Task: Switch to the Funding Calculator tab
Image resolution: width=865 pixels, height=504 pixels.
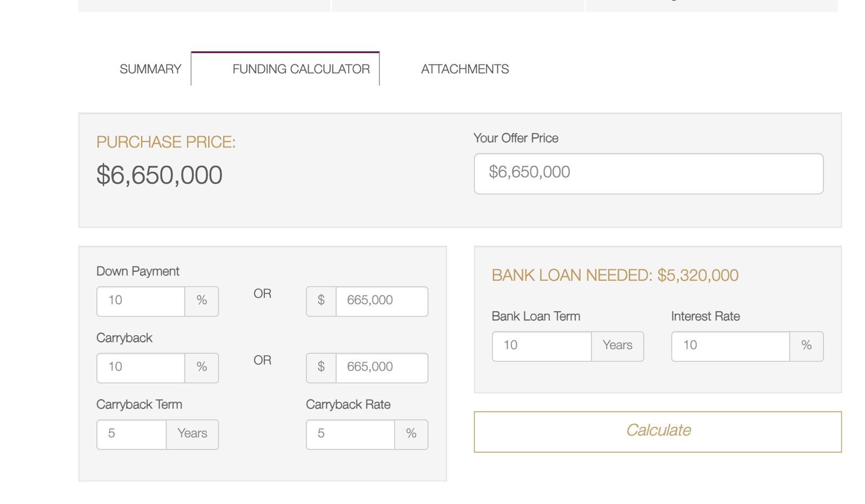Action: [301, 69]
